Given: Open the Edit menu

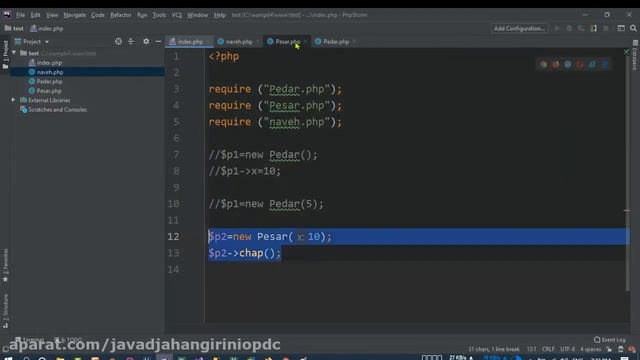Looking at the screenshot, I should (36, 15).
